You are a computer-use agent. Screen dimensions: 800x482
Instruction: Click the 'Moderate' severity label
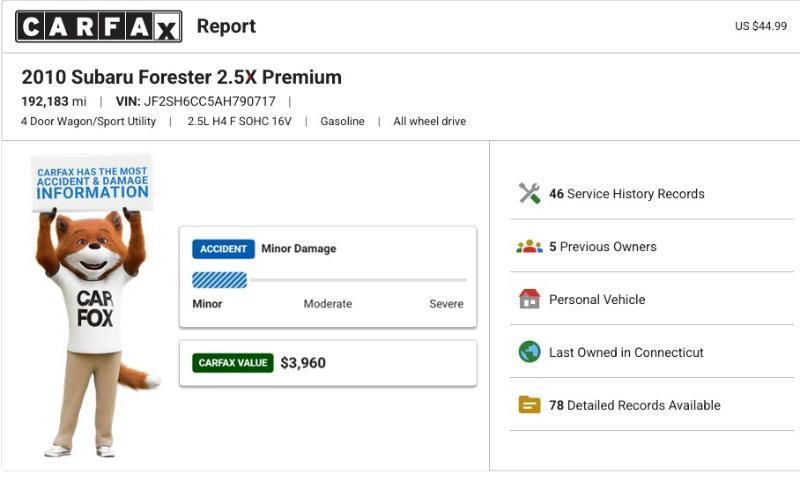pos(328,303)
